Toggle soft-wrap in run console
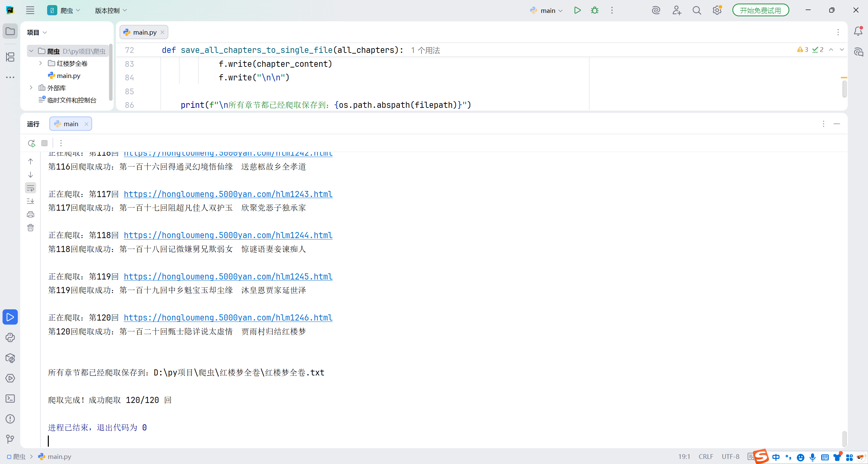 (31, 188)
